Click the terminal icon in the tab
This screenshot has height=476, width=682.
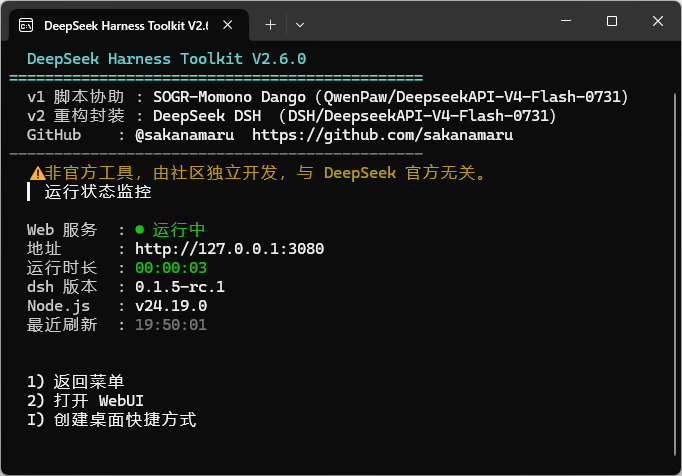[26, 26]
